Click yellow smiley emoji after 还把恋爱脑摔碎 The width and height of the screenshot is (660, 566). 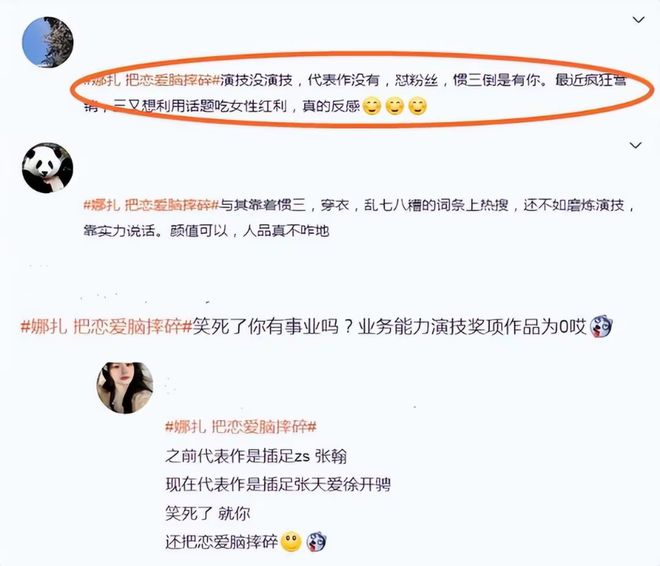[291, 542]
